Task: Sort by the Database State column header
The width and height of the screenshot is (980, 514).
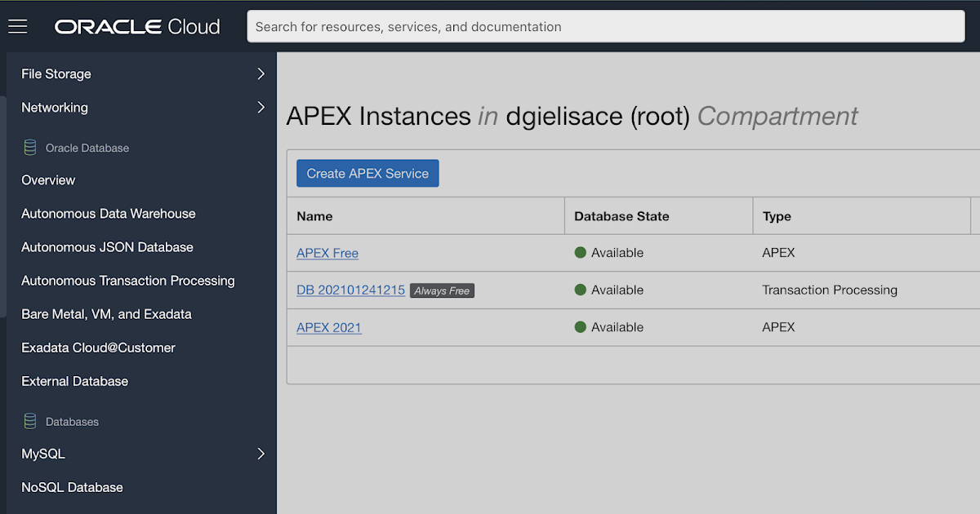Action: coord(621,216)
